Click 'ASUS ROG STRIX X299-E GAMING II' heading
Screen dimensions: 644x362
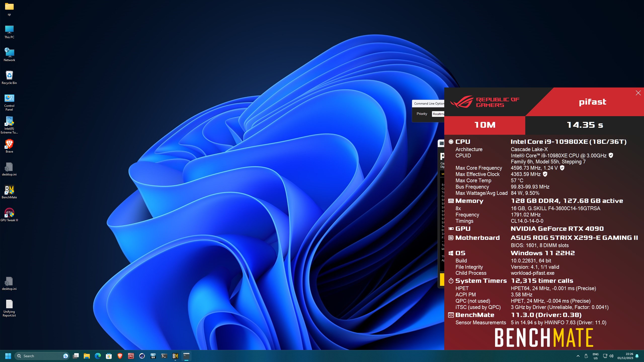tap(574, 238)
